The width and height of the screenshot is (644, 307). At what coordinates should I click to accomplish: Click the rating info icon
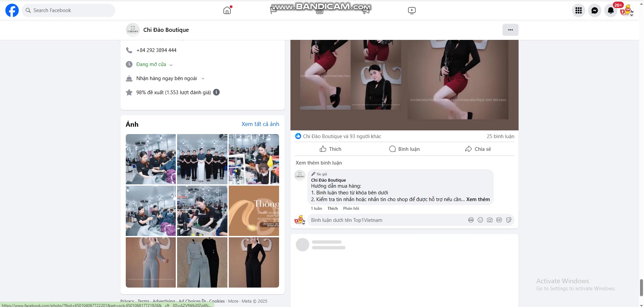216,92
